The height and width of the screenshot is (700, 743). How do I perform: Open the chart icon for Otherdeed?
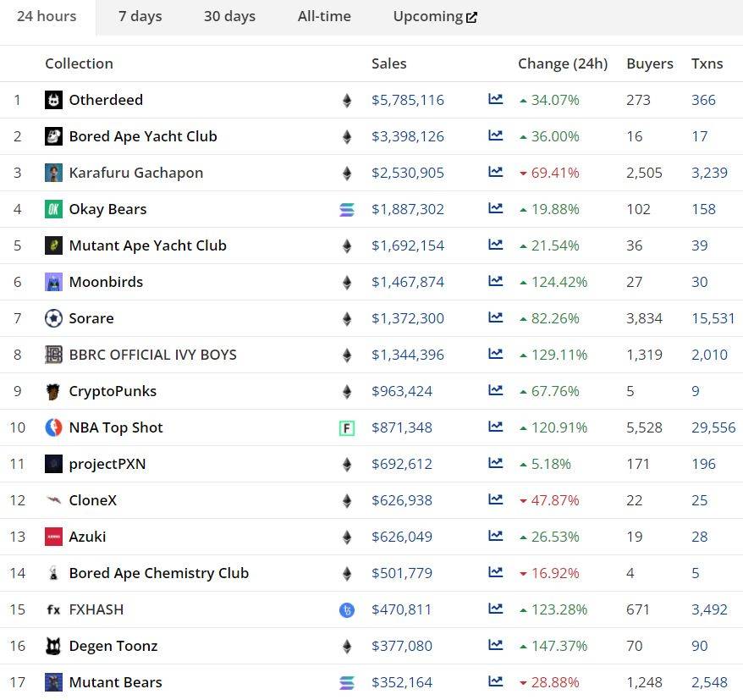pyautogui.click(x=495, y=100)
